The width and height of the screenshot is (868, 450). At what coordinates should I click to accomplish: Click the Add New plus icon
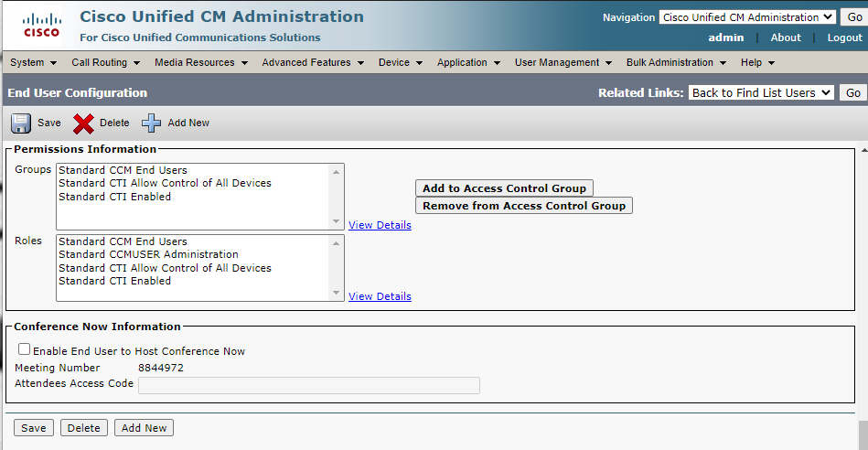click(151, 123)
